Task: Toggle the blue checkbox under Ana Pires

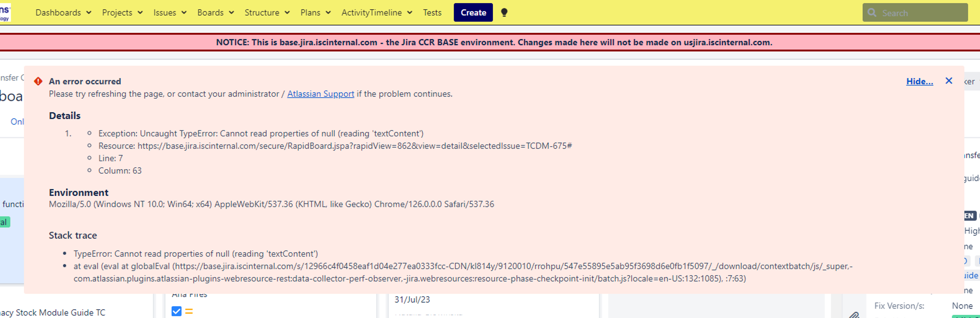Action: [176, 311]
